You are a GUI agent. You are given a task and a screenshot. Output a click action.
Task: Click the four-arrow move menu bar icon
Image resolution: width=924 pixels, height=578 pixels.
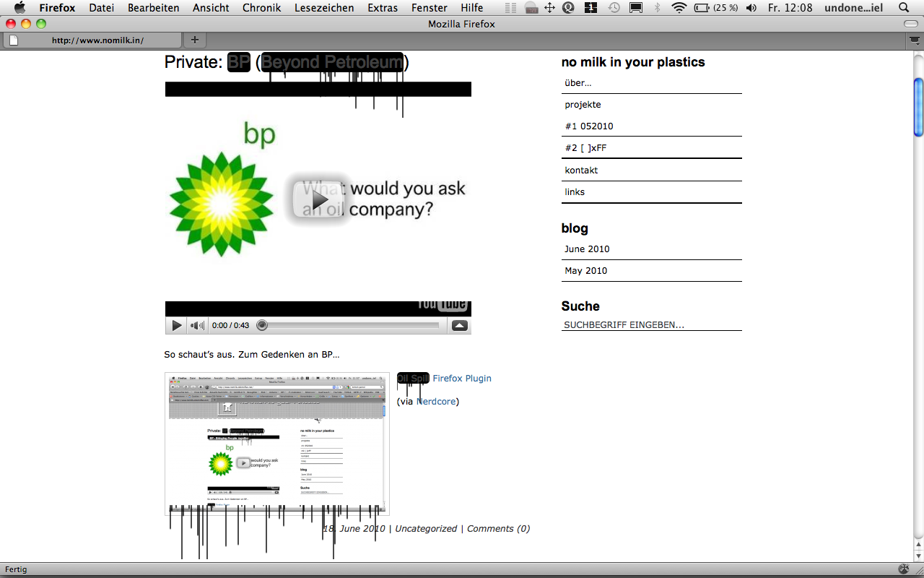[x=549, y=8]
